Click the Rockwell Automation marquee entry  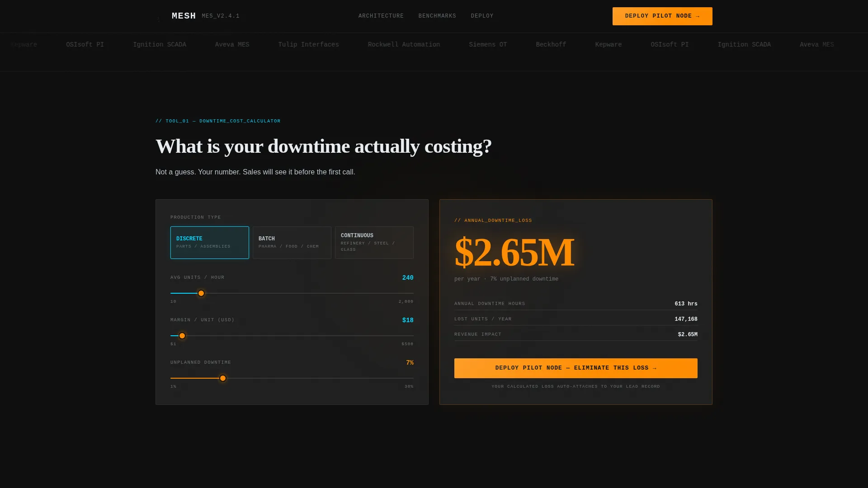[404, 45]
